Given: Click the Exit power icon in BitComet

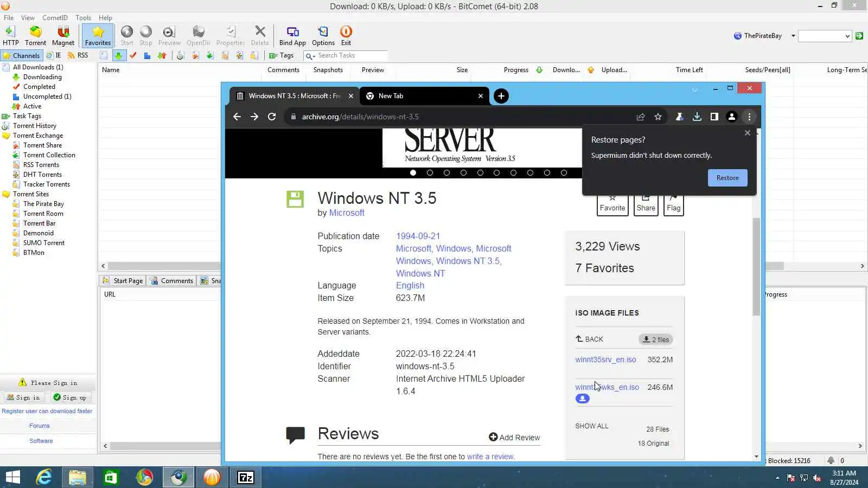Looking at the screenshot, I should click(346, 36).
